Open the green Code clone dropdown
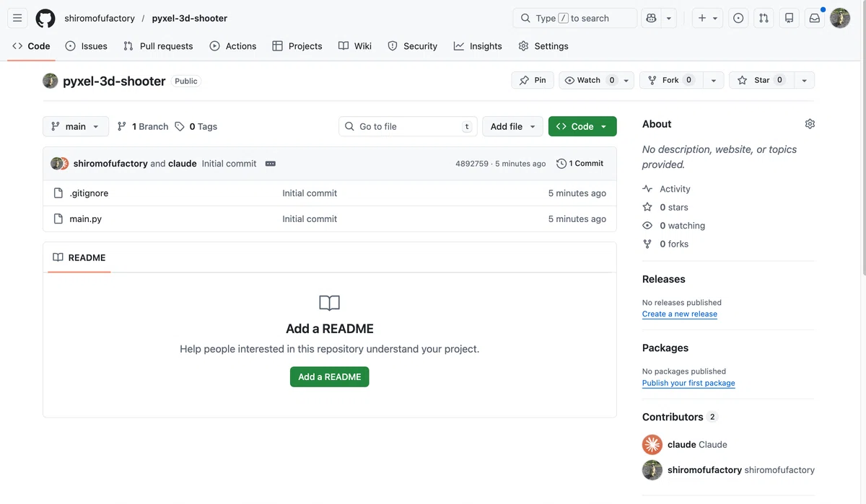866x504 pixels. click(582, 126)
